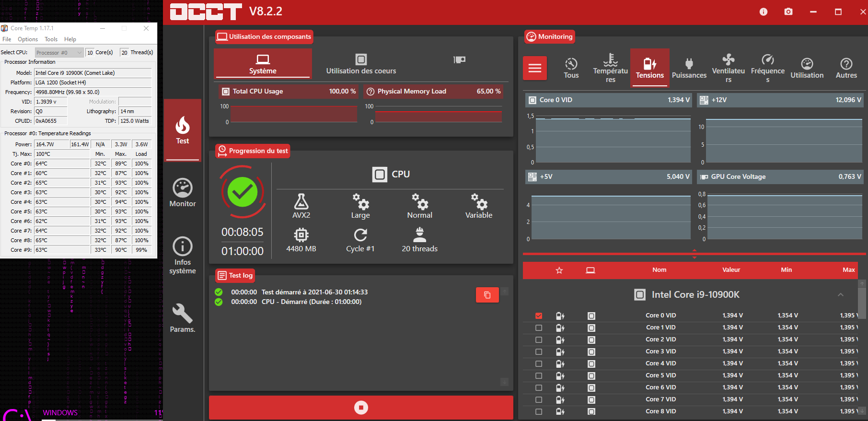Select the Tensions tab
Screen dimensions: 868x421
pyautogui.click(x=650, y=68)
